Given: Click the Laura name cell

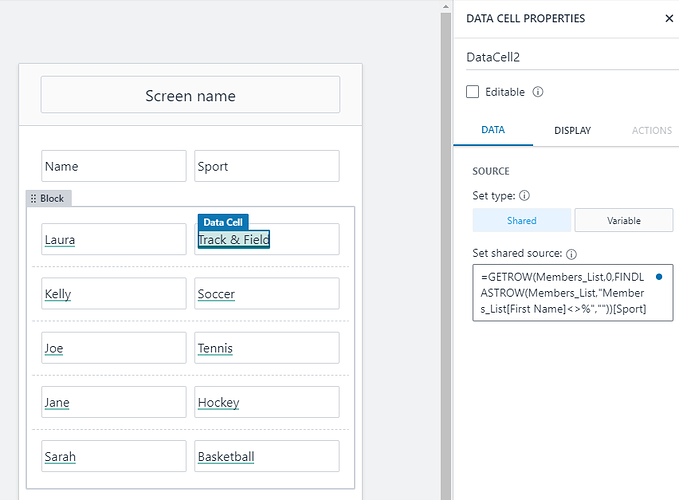Looking at the screenshot, I should [x=113, y=240].
